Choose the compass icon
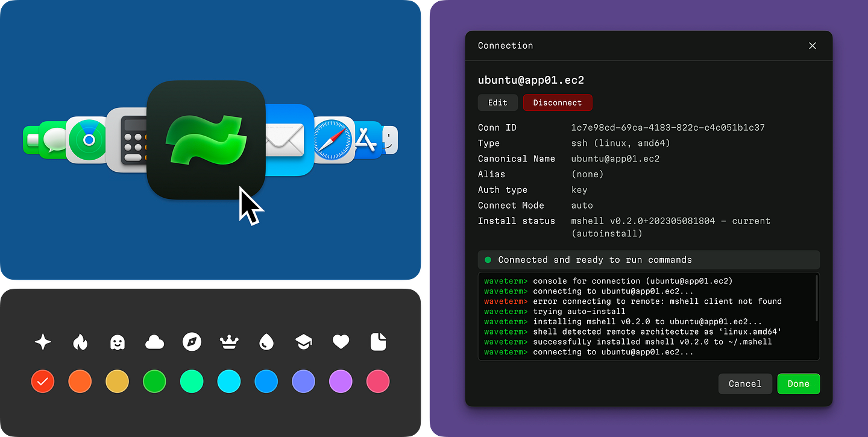The width and height of the screenshot is (868, 437). 192,342
